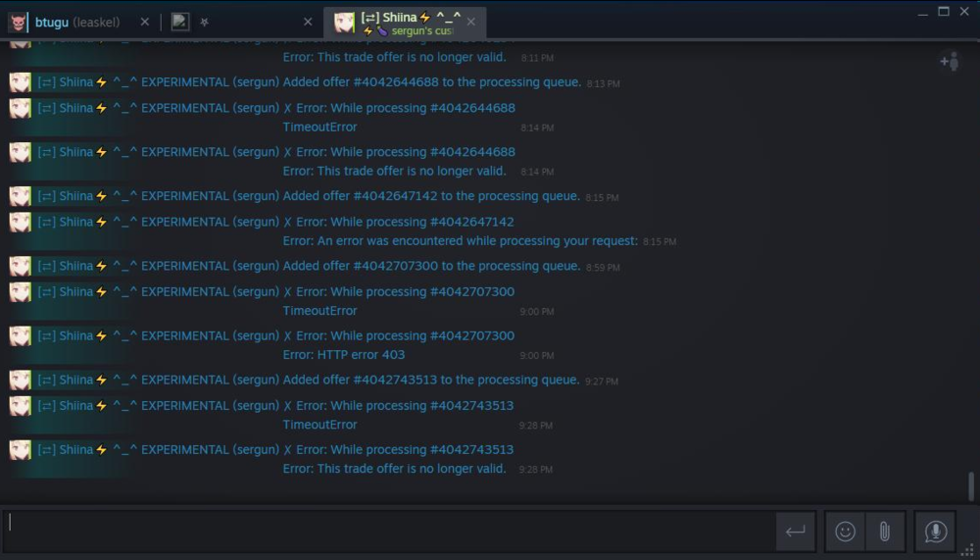Close the btugu chat tab
980x560 pixels.
point(145,22)
